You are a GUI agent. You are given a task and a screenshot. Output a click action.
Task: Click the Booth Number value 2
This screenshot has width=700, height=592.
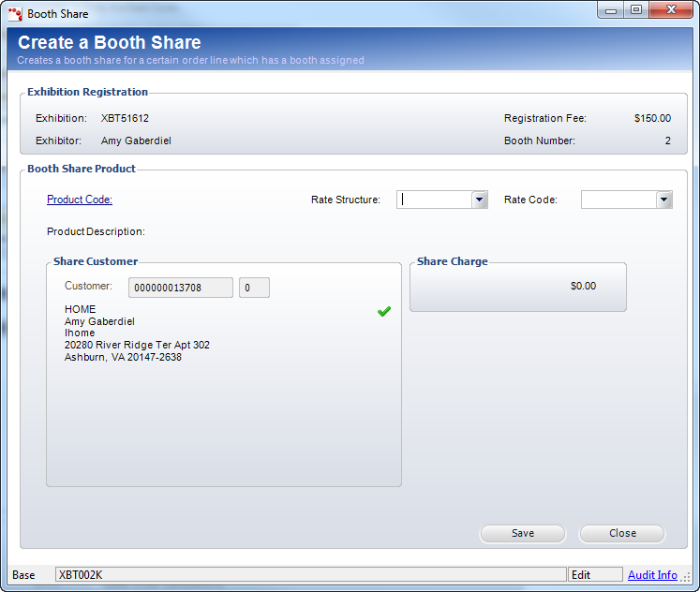[668, 141]
